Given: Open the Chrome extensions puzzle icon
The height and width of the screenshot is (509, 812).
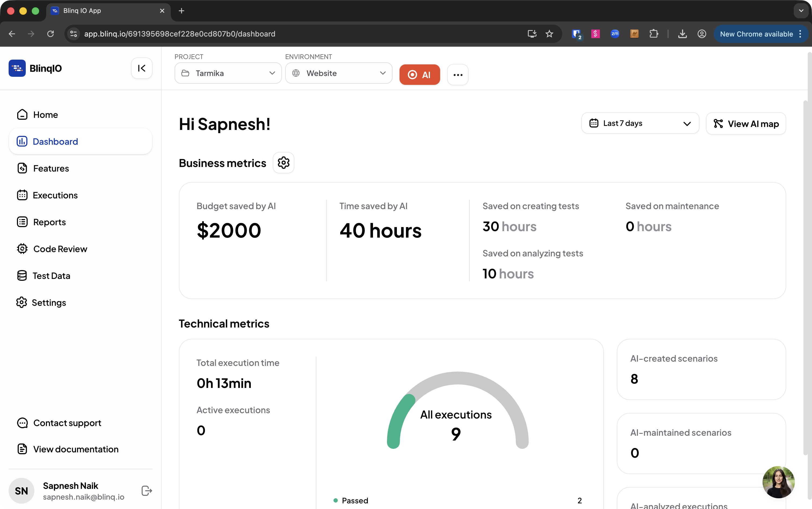Looking at the screenshot, I should [x=653, y=34].
